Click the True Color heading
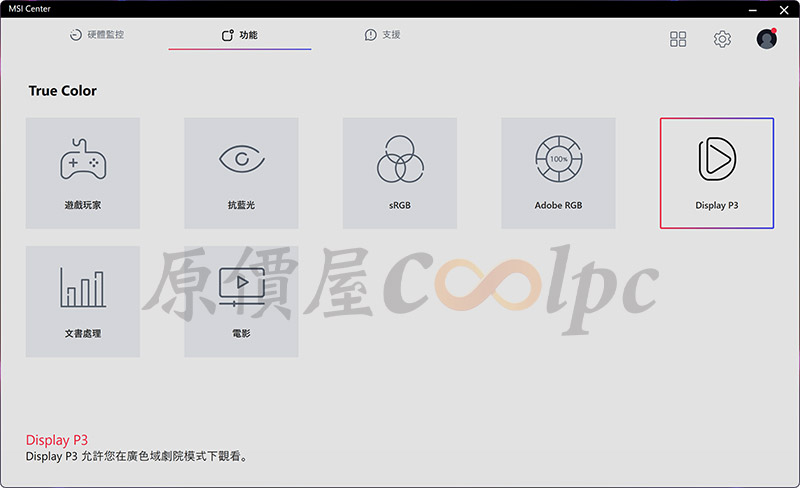 62,91
